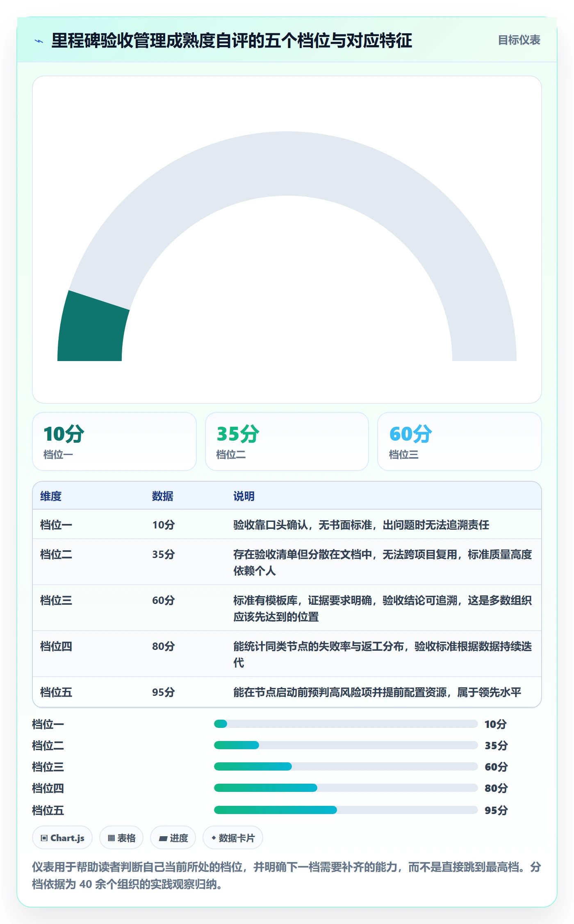Click the 表格 tag grid icon

(x=111, y=838)
